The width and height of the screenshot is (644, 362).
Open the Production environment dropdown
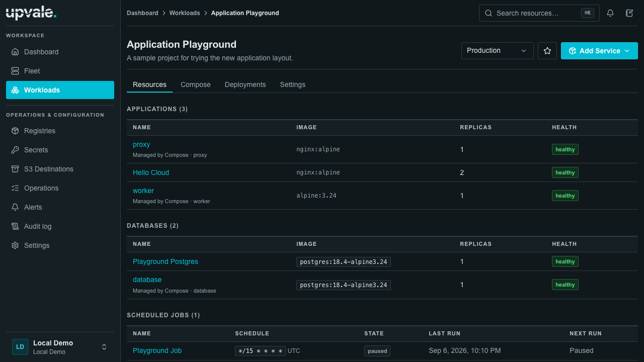[x=498, y=51]
